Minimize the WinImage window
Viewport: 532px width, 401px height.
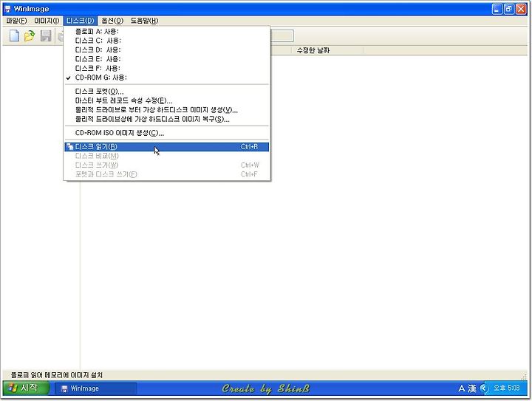click(497, 9)
